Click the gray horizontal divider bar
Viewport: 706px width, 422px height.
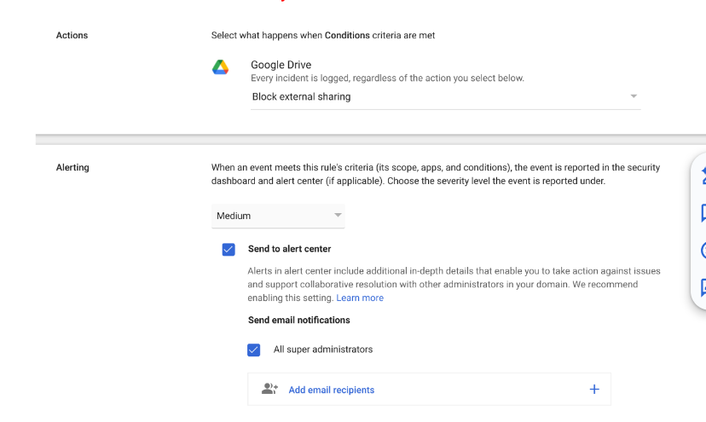(x=371, y=139)
